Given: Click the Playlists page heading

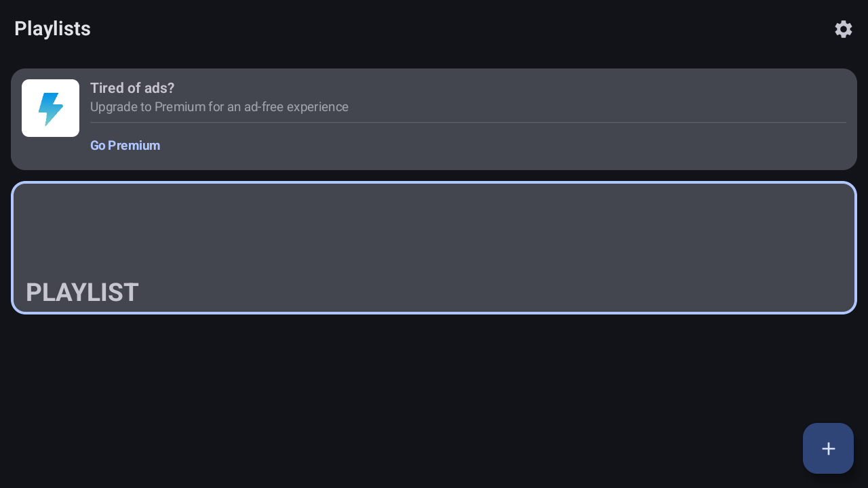Looking at the screenshot, I should click(x=52, y=28).
